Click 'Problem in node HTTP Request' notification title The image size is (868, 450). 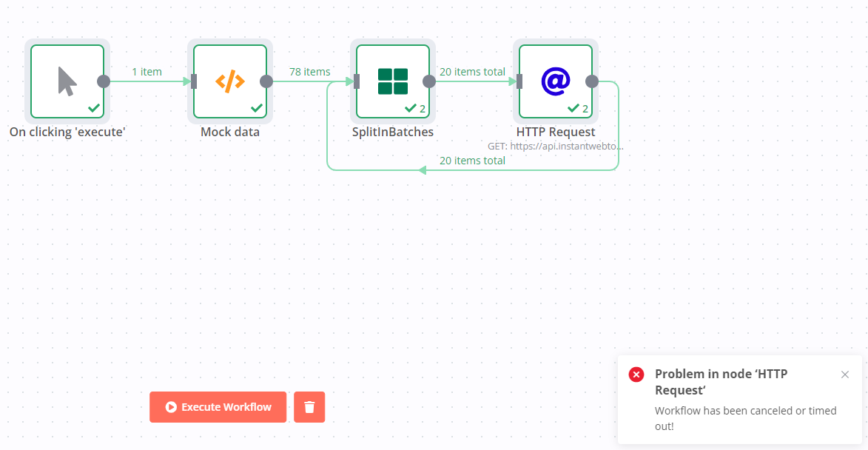721,382
